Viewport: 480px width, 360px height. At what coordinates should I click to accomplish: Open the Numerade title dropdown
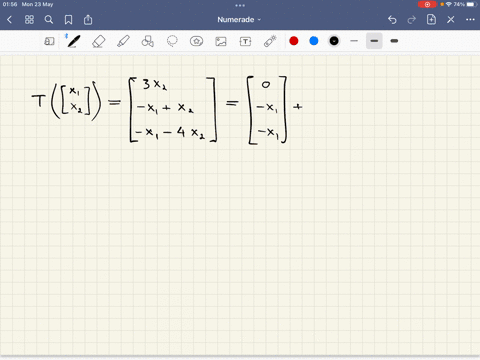point(239,20)
